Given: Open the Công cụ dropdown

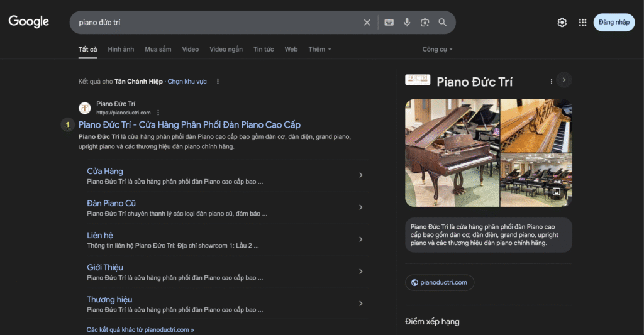Looking at the screenshot, I should [x=438, y=49].
